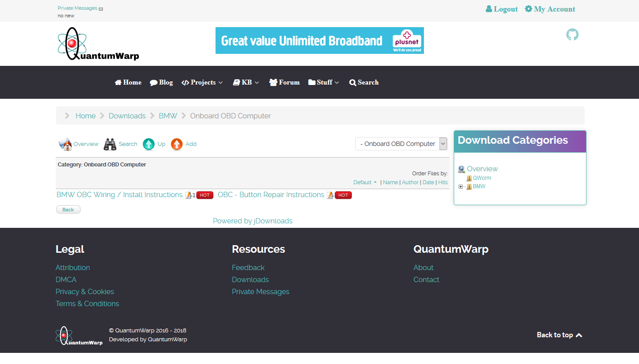Click edit icon beside BMW OBC Wiring
Viewport: 639px width, 364px height.
click(x=188, y=195)
